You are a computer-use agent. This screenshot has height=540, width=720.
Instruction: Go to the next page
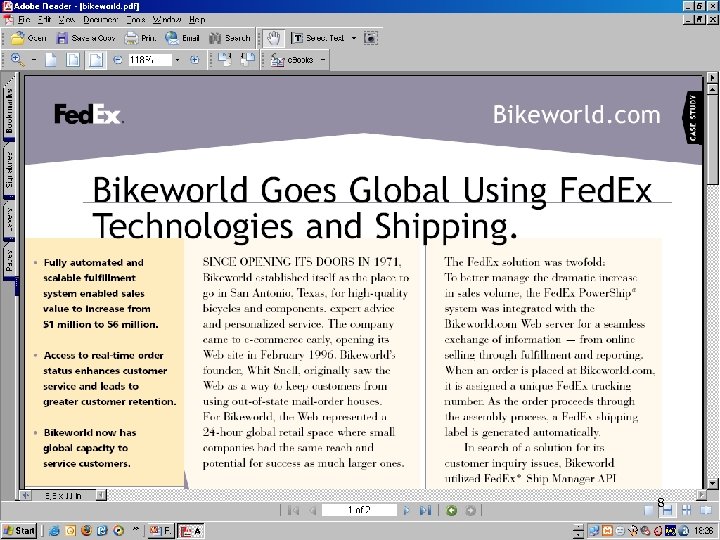pyautogui.click(x=406, y=510)
